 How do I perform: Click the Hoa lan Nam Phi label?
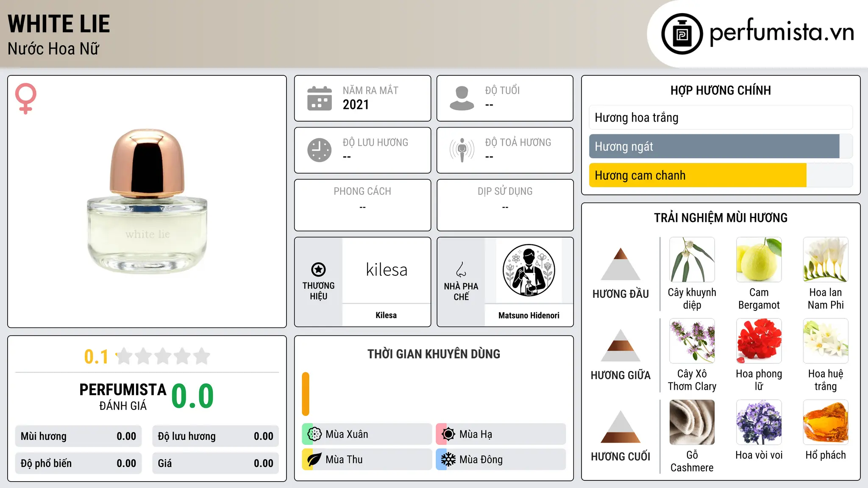click(826, 299)
